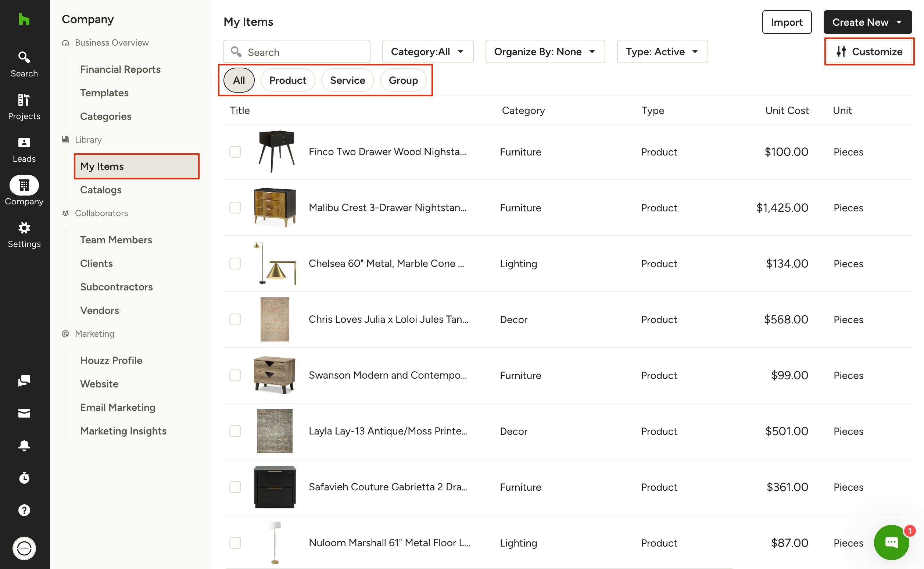Screen dimensions: 924x569
Task: Open Settings gear in left rail
Action: (x=24, y=235)
